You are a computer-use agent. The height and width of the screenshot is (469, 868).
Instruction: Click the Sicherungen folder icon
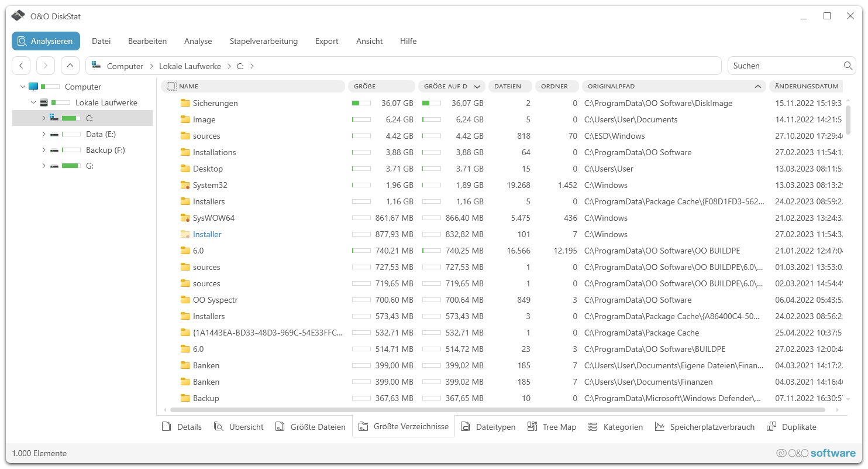point(185,103)
